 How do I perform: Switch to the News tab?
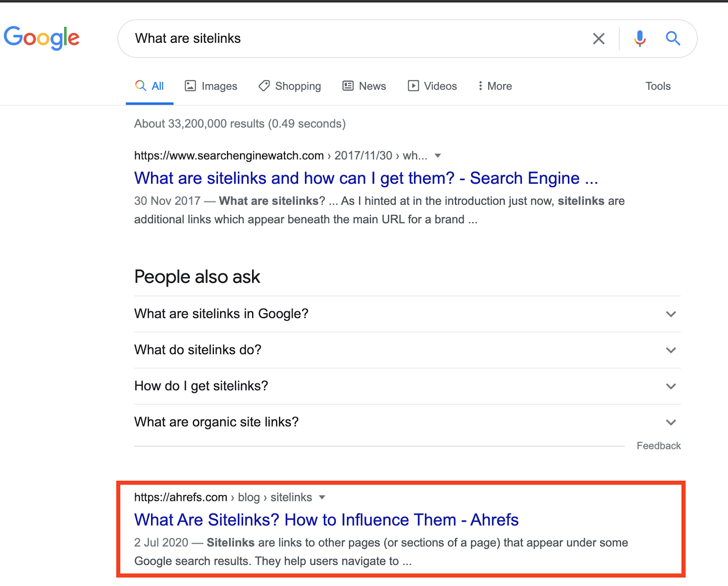[x=364, y=86]
